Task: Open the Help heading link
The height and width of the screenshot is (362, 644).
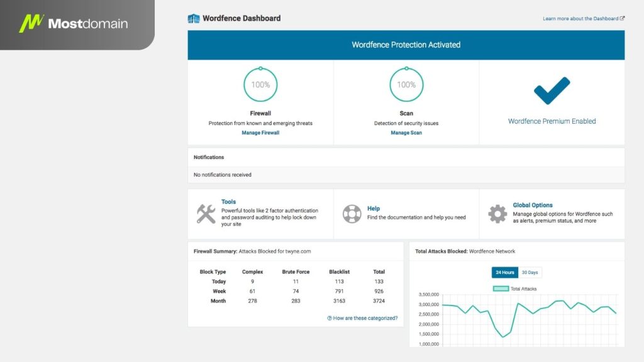Action: pos(374,209)
